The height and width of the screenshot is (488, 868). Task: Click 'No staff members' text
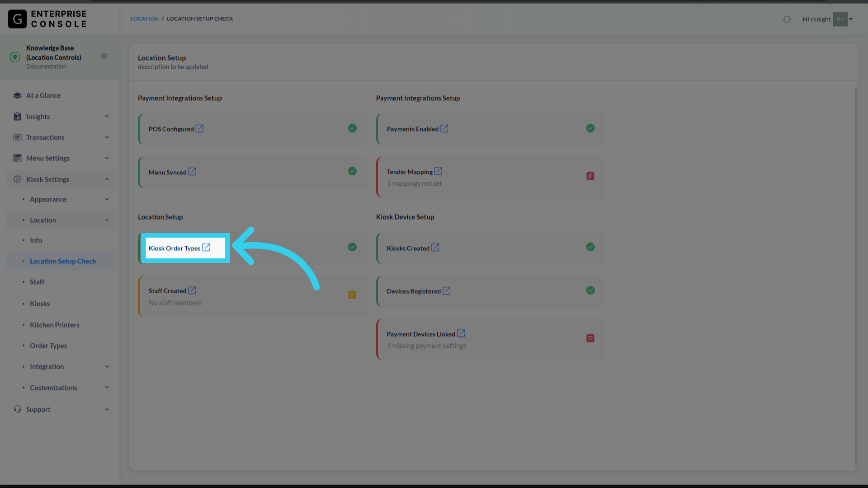click(x=175, y=303)
